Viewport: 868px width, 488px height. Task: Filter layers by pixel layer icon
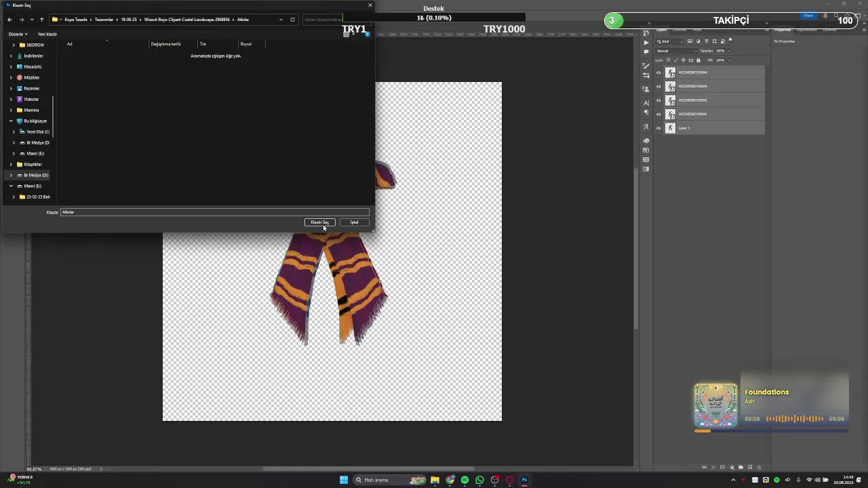[690, 41]
